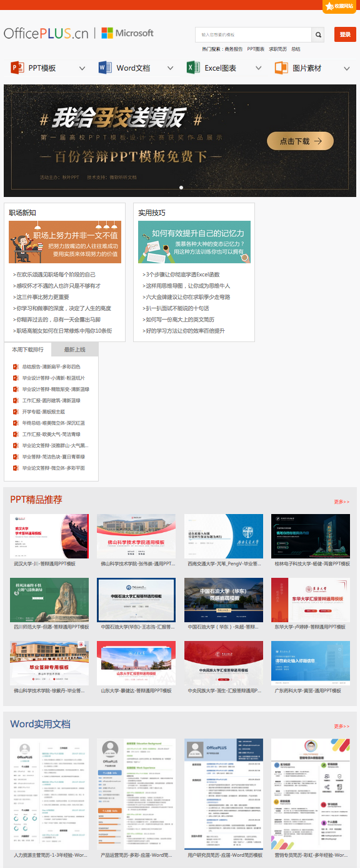
Task: Click the Word icon beside Word文档
Action: (104, 68)
